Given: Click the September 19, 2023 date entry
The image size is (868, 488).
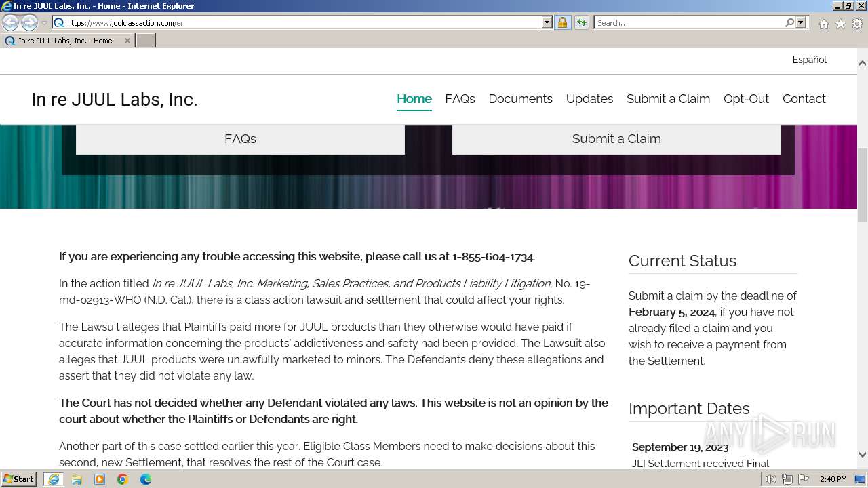Looking at the screenshot, I should tap(680, 447).
